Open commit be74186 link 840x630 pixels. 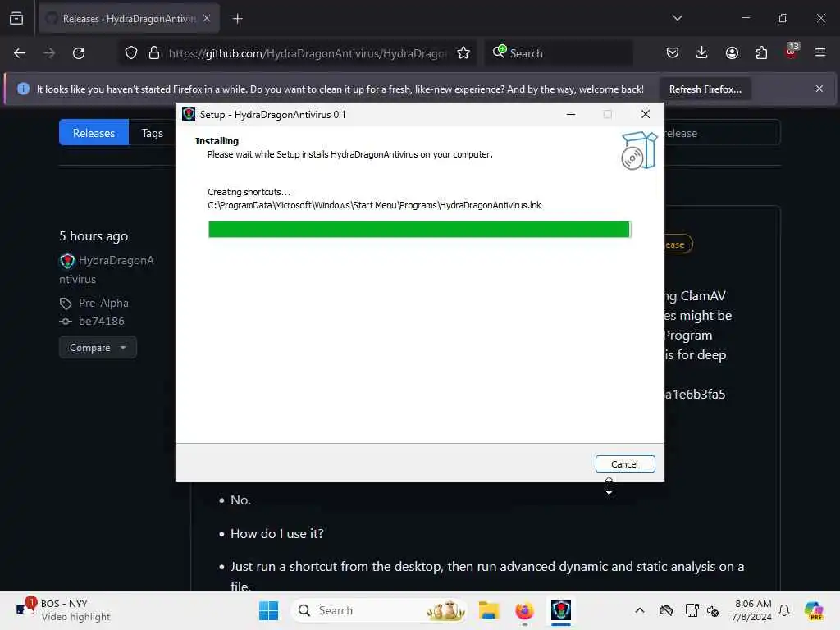(x=101, y=322)
